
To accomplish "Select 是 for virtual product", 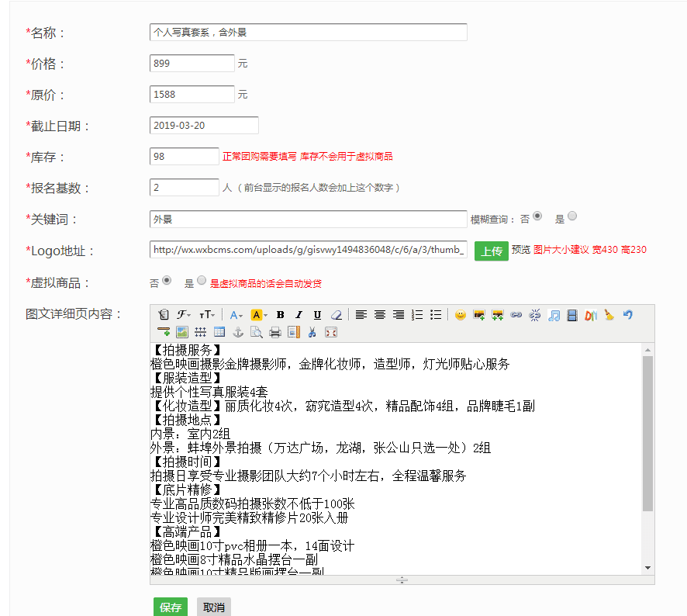I will pos(202,280).
